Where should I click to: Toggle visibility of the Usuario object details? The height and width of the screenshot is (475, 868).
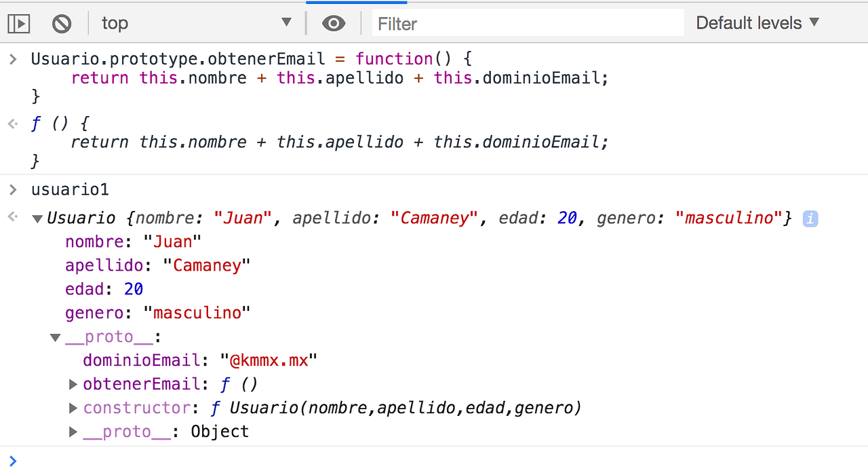37,218
